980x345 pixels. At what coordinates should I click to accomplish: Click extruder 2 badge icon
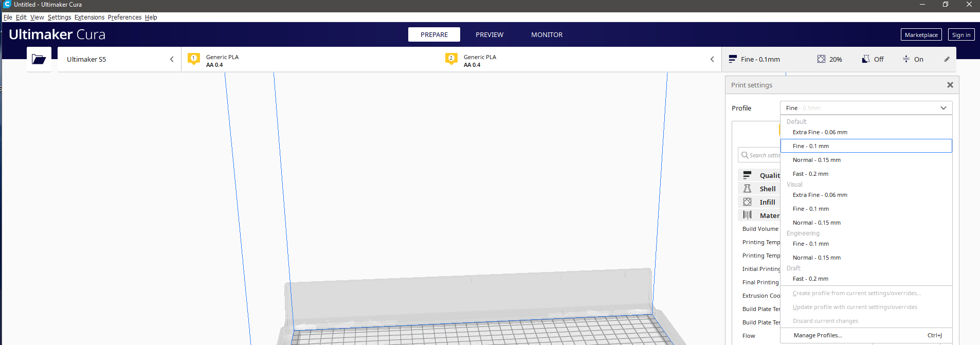pyautogui.click(x=451, y=59)
